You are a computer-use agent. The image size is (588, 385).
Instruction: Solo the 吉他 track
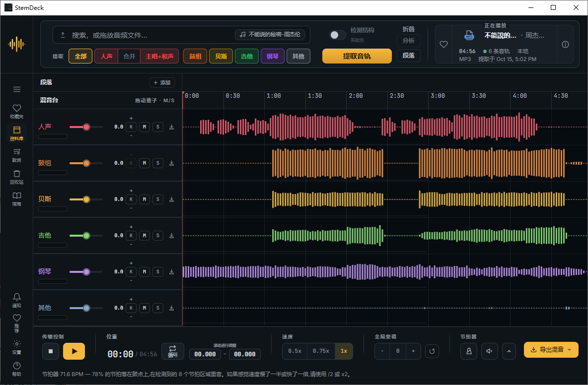click(158, 236)
